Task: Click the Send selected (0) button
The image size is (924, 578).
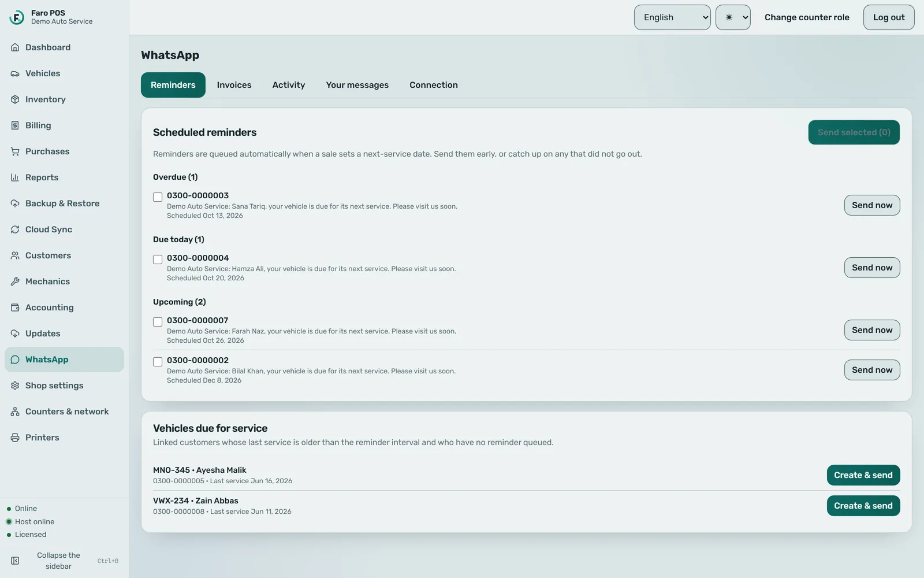Action: [854, 132]
